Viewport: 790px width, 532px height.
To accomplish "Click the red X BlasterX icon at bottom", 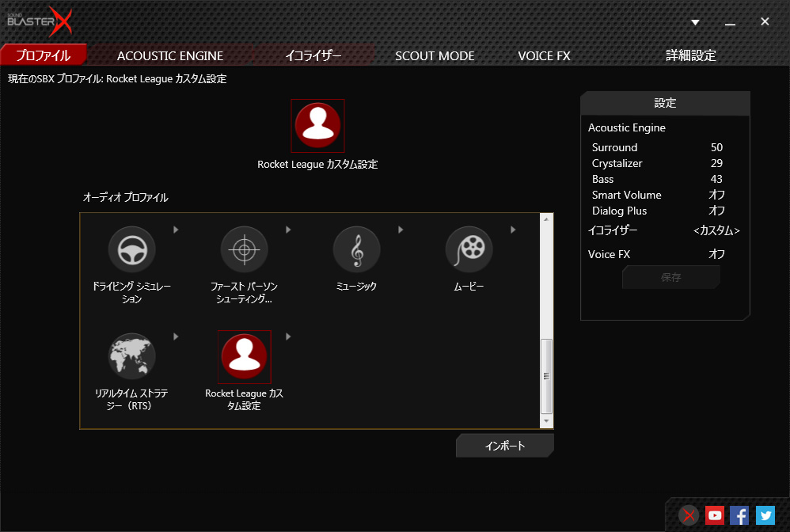I will coord(689,515).
